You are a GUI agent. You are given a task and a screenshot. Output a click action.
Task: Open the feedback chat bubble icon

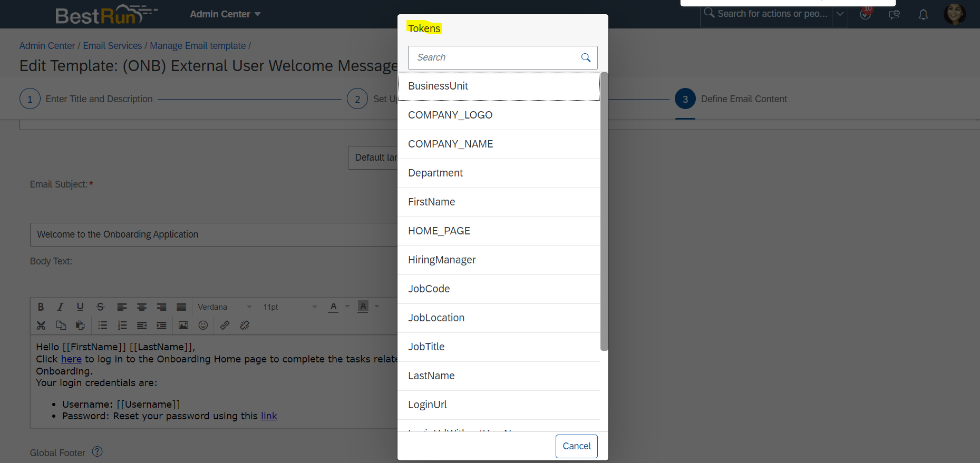[894, 14]
